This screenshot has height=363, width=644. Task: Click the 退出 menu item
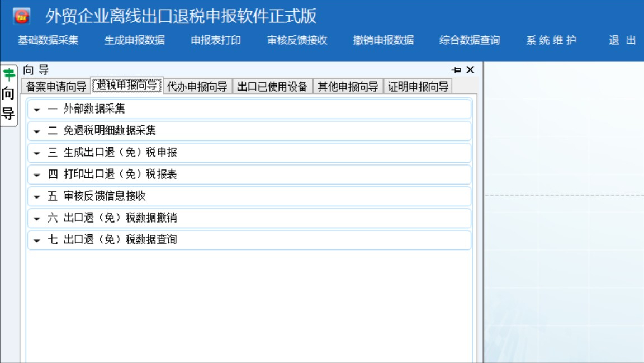click(x=622, y=40)
